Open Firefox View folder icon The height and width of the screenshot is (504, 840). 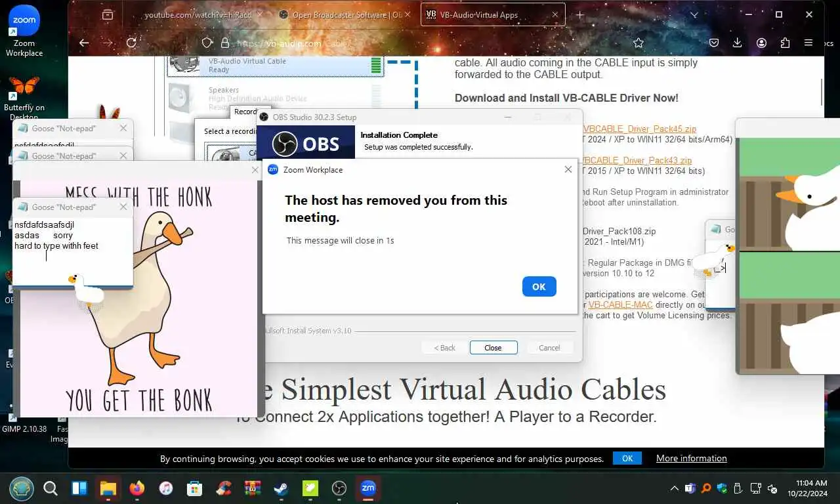pos(108,14)
